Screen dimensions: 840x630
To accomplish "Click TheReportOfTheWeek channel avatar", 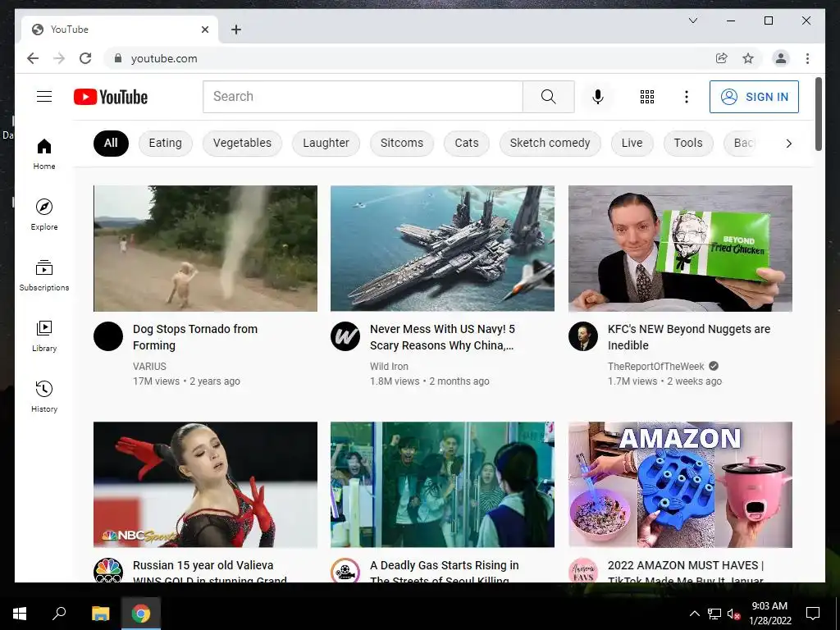I will click(x=583, y=336).
